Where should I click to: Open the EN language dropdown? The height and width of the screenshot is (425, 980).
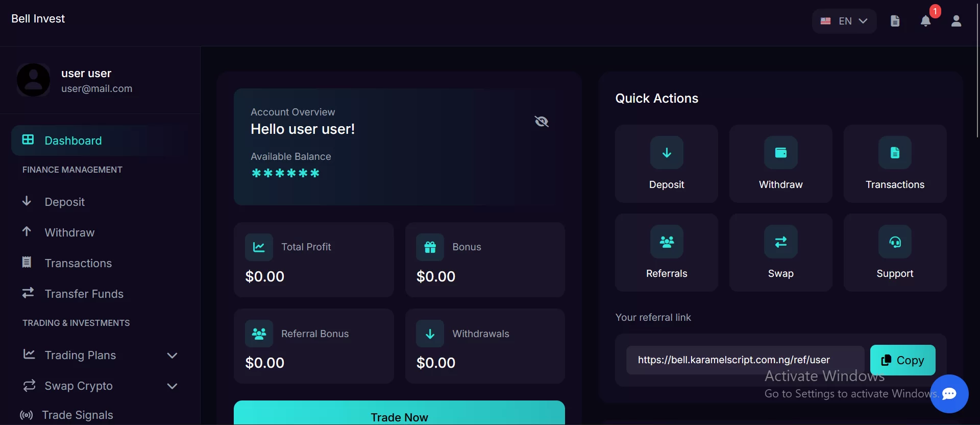pos(844,21)
